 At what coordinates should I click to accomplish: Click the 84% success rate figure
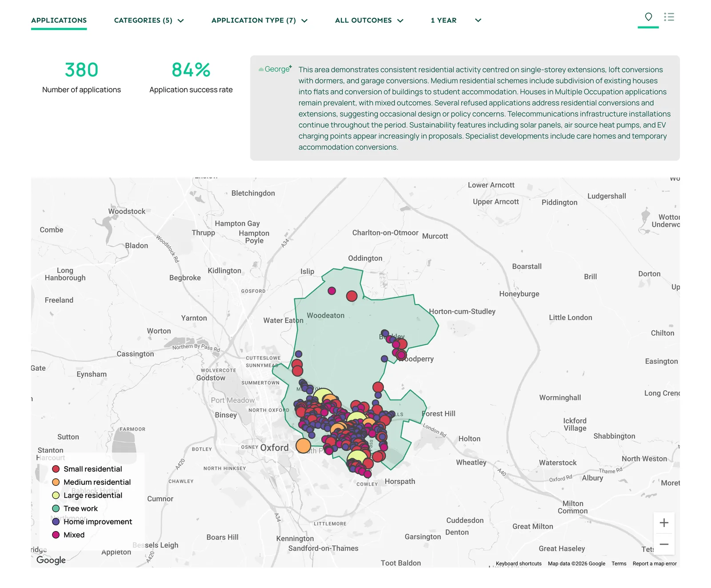[191, 70]
